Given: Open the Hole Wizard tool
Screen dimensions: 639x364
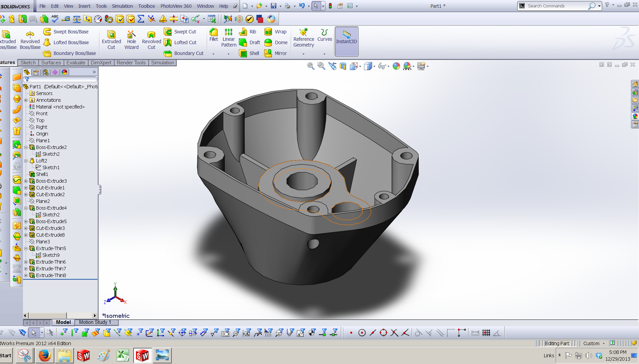Looking at the screenshot, I should tap(131, 39).
